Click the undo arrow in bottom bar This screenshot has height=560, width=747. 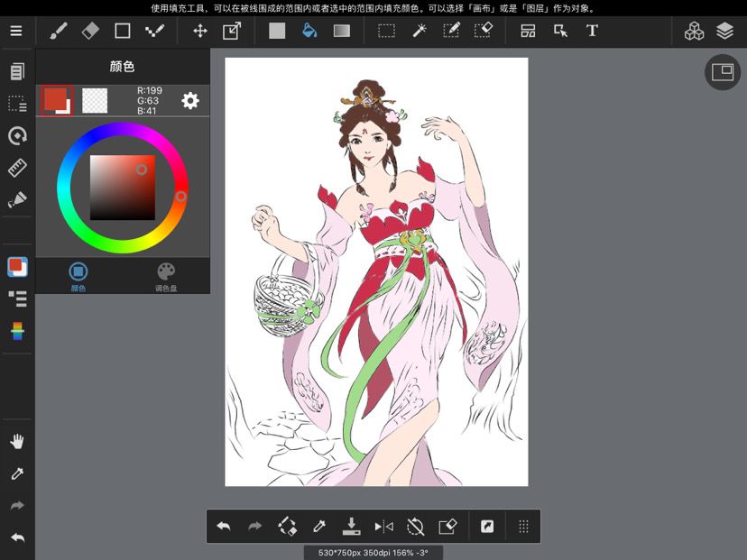pyautogui.click(x=224, y=527)
